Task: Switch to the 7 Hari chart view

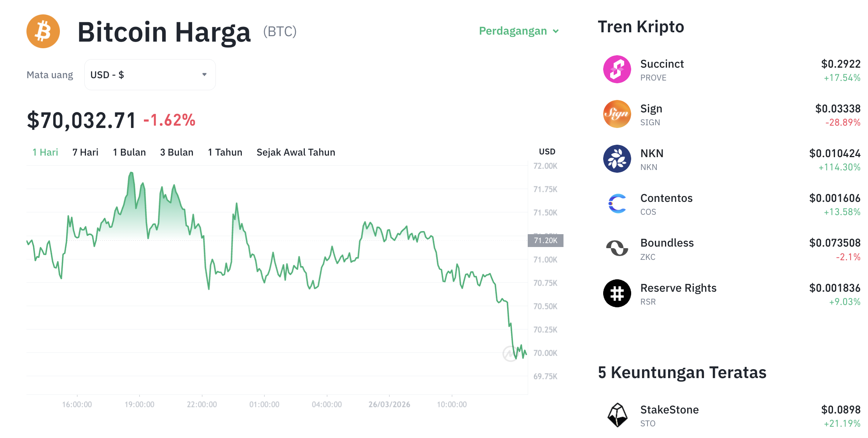Action: point(85,152)
